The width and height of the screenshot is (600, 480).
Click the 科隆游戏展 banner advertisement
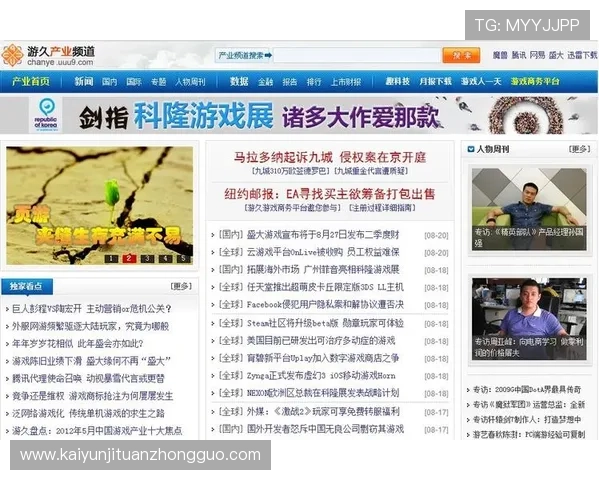click(x=298, y=115)
